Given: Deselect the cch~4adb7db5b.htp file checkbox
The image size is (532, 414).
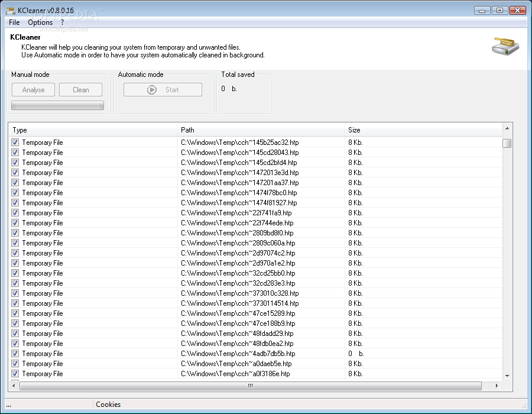Looking at the screenshot, I should pos(15,353).
